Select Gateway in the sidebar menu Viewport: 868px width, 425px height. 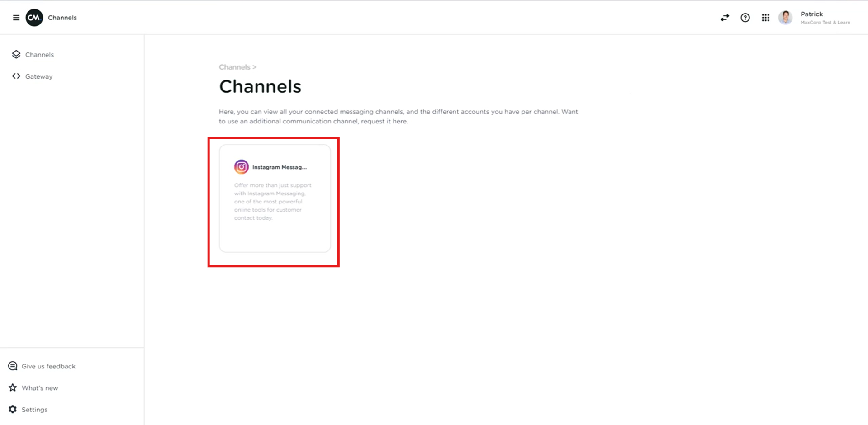point(39,76)
